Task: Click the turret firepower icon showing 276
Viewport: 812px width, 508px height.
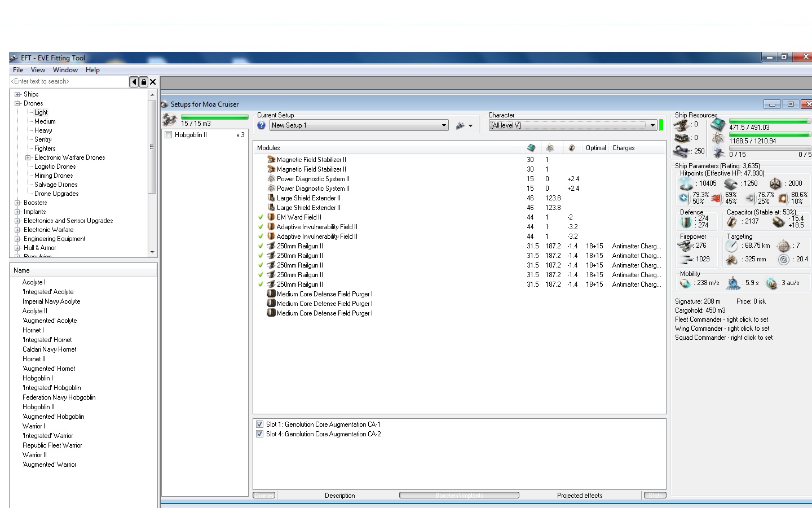Action: coord(685,246)
